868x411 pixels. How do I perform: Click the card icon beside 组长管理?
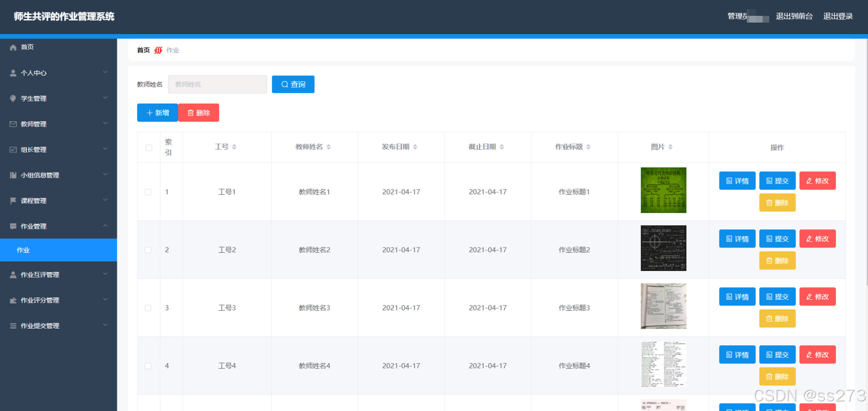coord(13,150)
